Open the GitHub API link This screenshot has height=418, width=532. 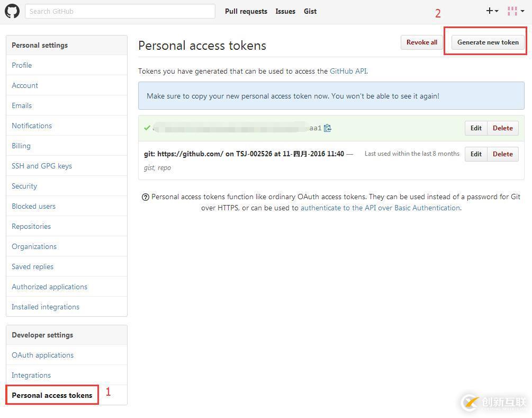coord(348,71)
